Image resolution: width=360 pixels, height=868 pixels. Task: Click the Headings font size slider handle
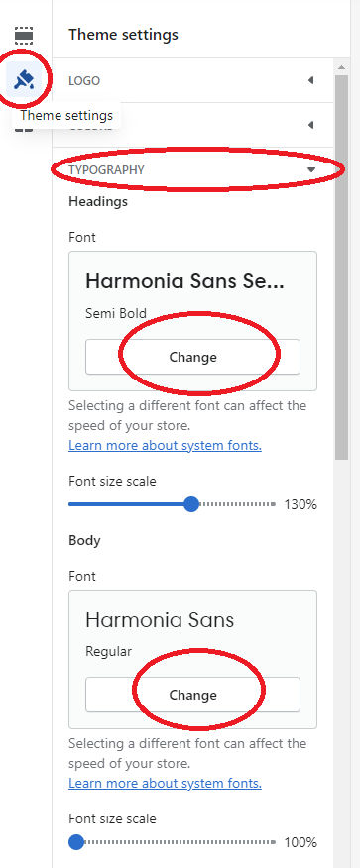pyautogui.click(x=191, y=504)
